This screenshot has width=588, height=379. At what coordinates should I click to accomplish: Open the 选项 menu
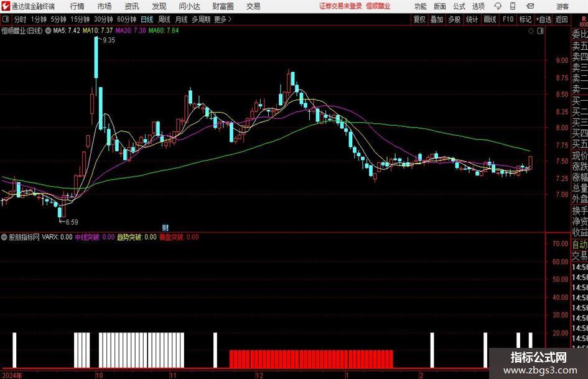[x=478, y=6]
